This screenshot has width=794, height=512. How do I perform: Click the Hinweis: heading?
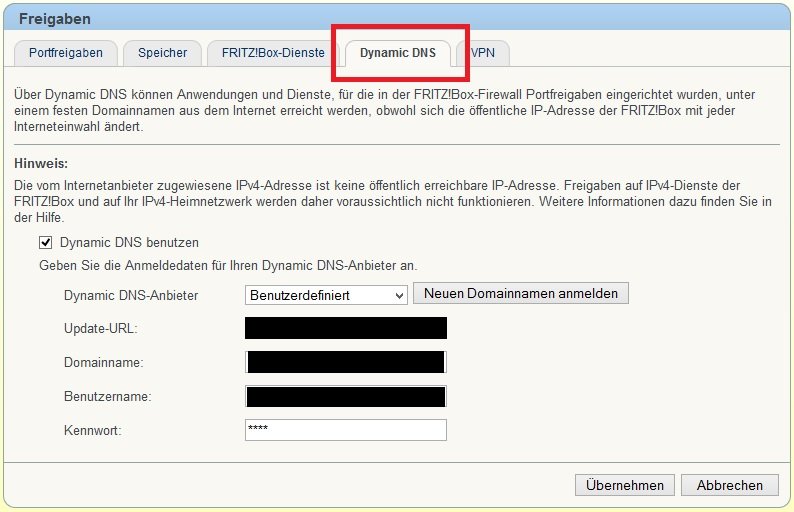click(x=41, y=164)
